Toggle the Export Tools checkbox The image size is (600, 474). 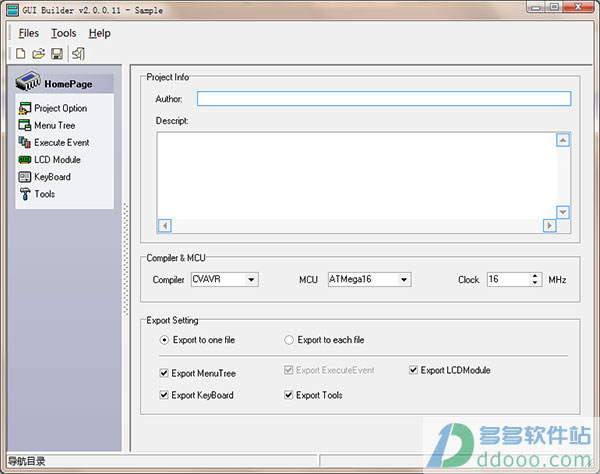[313, 395]
